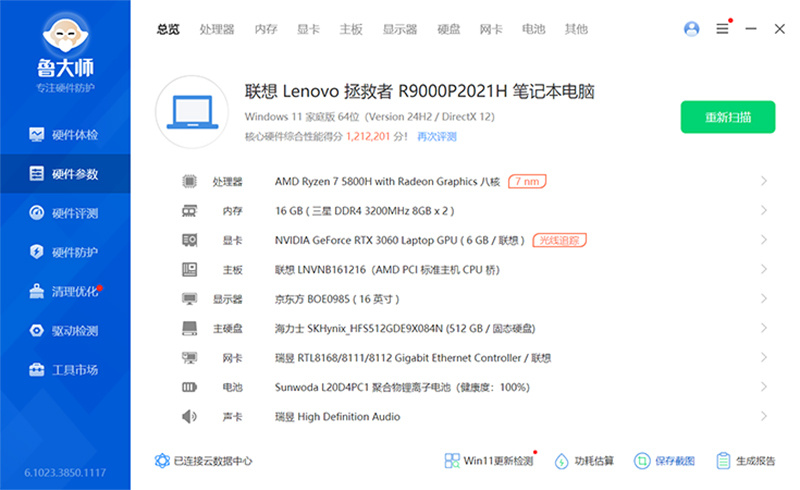Click the 鲁大师 logo avatar
Viewport: 800px width, 490px height.
(x=65, y=34)
